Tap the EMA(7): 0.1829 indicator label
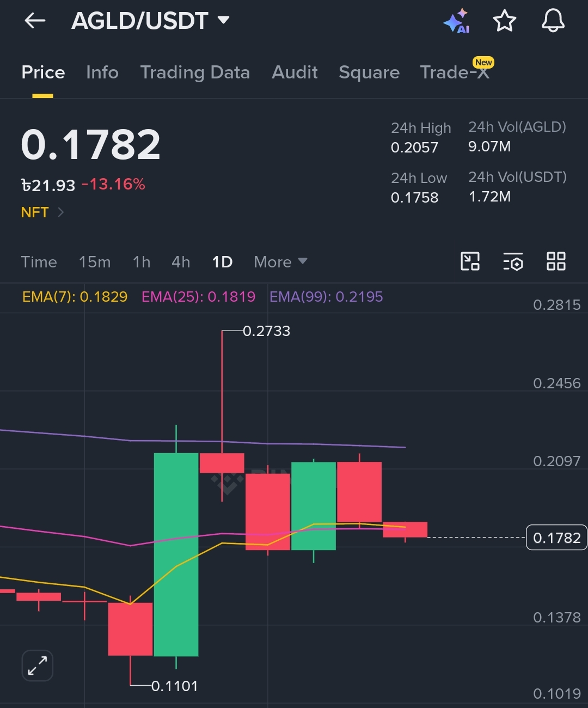Image resolution: width=588 pixels, height=708 pixels. click(x=75, y=297)
